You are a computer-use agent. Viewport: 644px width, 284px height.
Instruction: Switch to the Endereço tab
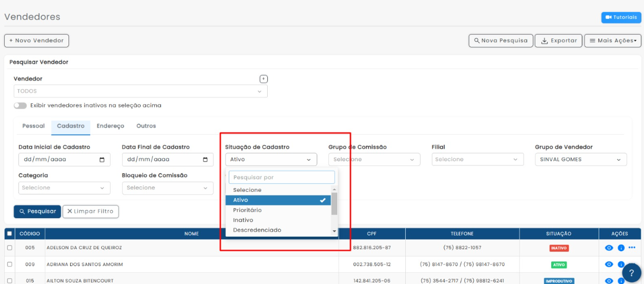click(110, 126)
